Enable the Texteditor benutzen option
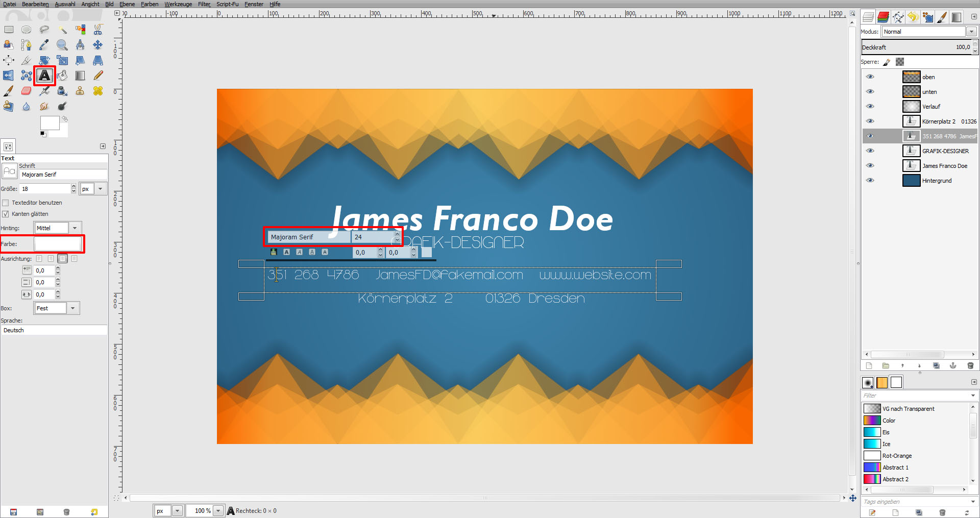Image resolution: width=980 pixels, height=518 pixels. [5, 203]
